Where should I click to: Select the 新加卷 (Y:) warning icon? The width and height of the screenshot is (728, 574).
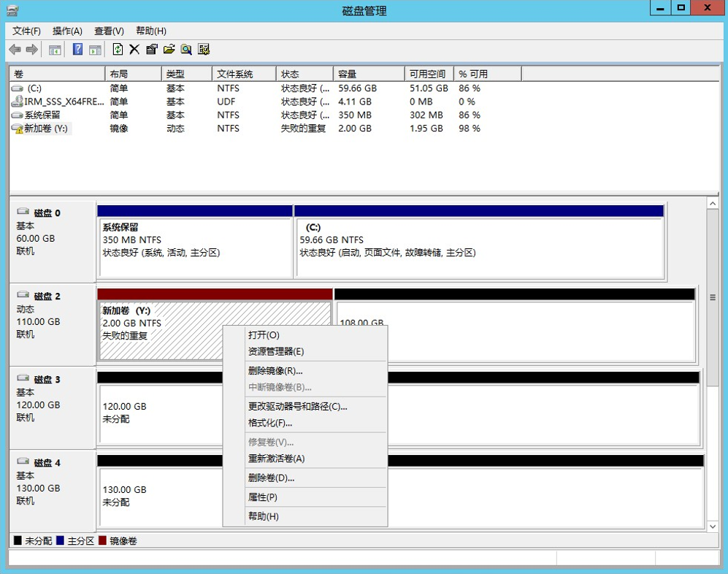click(x=18, y=129)
